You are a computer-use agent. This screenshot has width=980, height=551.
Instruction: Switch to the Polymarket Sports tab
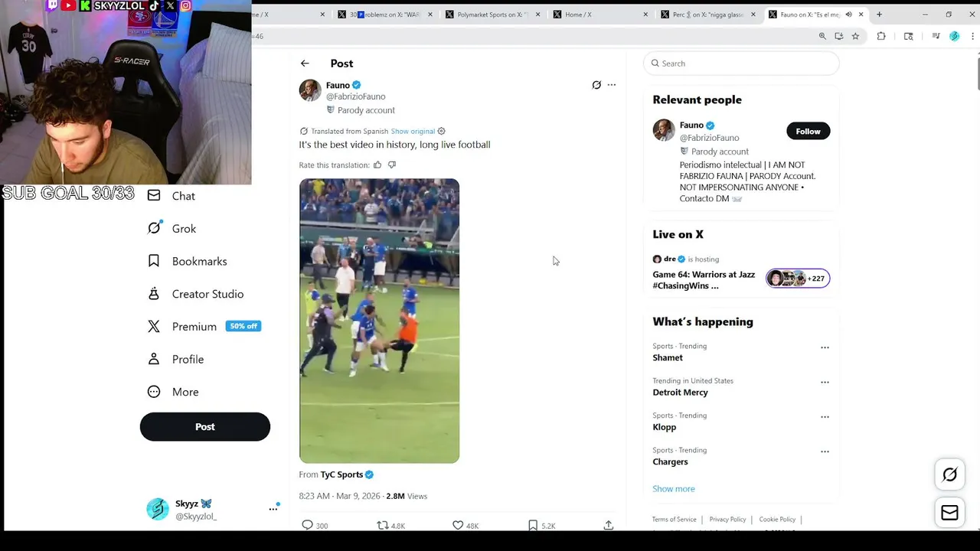(492, 15)
